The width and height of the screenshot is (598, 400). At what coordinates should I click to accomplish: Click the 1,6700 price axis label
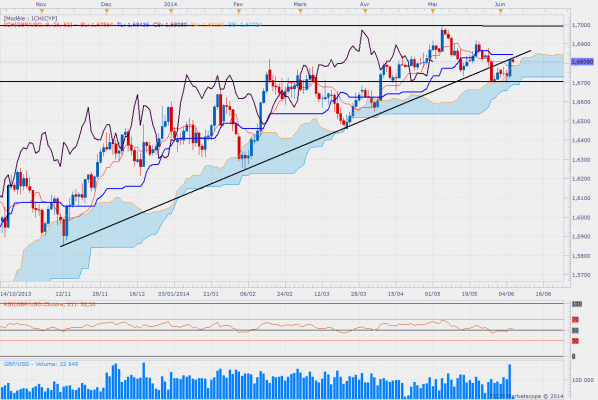(x=581, y=83)
